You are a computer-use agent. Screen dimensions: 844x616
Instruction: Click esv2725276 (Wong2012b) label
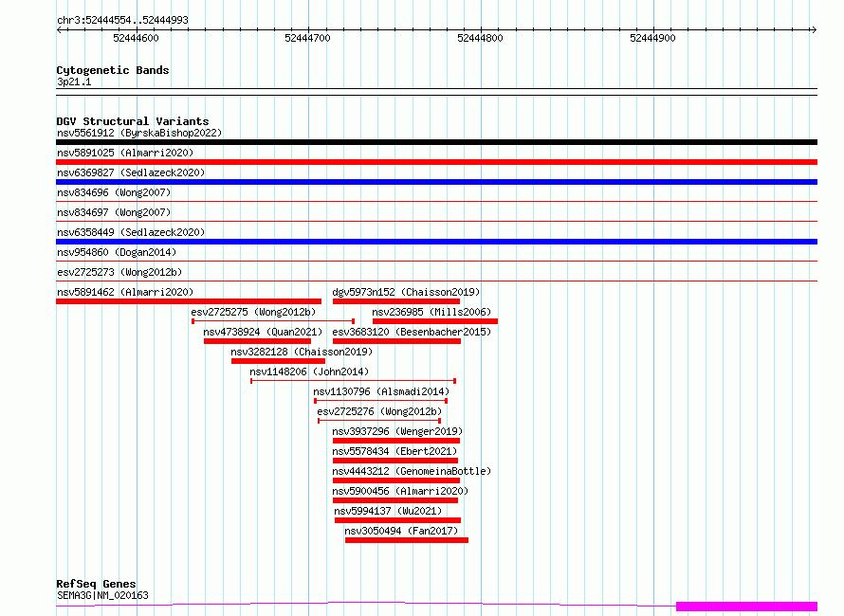point(379,411)
